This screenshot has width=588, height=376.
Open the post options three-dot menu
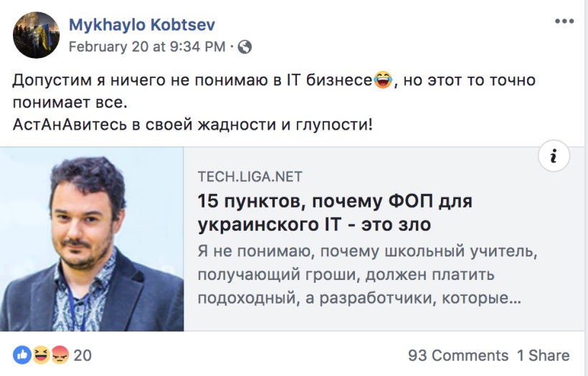pos(564,21)
